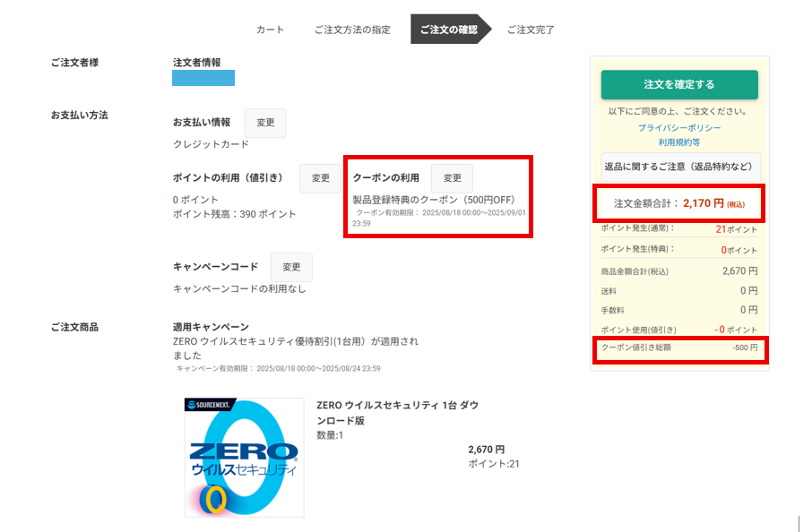Click 変更 next to クーポンの利用

click(452, 178)
